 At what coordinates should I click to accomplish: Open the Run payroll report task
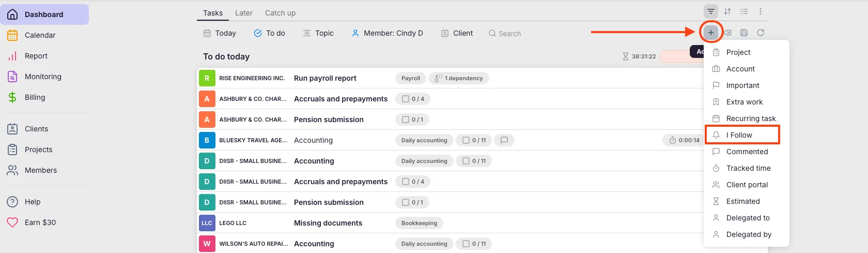[325, 78]
